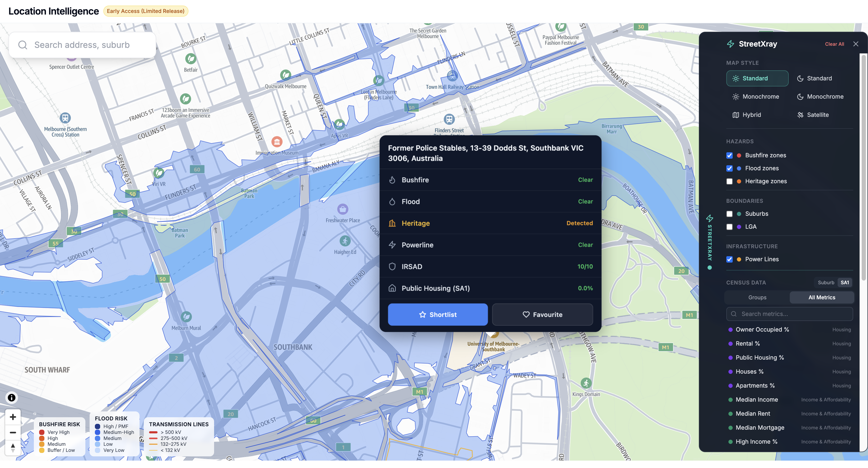Image resolution: width=868 pixels, height=468 pixels.
Task: Click the High / PMF flood swatch
Action: click(x=98, y=426)
